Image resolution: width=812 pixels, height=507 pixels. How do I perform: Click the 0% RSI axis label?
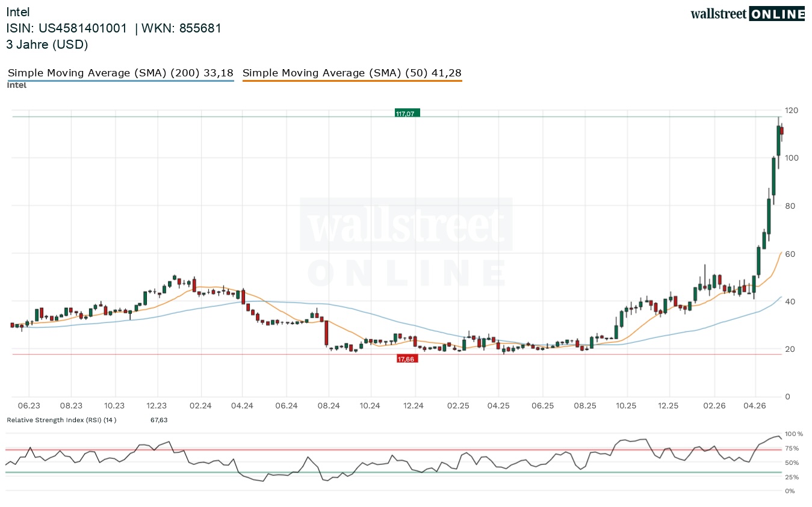(790, 491)
